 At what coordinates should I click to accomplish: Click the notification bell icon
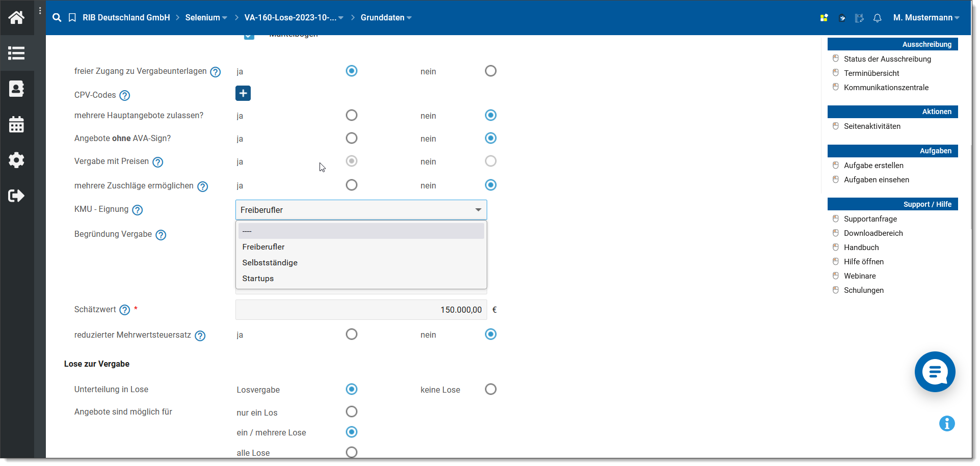[877, 18]
